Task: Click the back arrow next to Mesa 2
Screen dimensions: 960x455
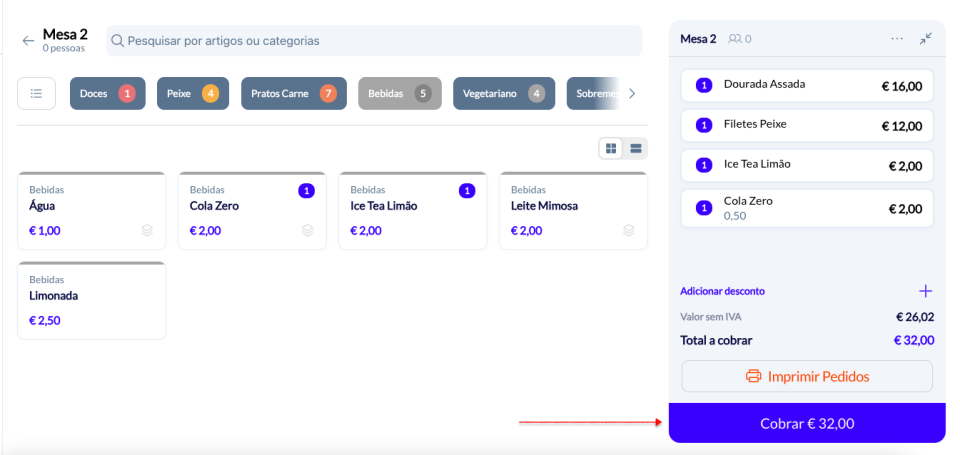Action: [28, 40]
